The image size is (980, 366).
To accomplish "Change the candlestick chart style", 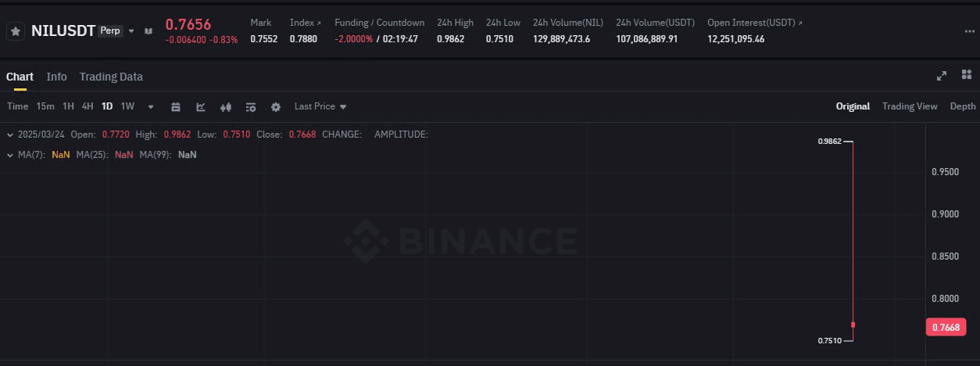I will click(226, 106).
